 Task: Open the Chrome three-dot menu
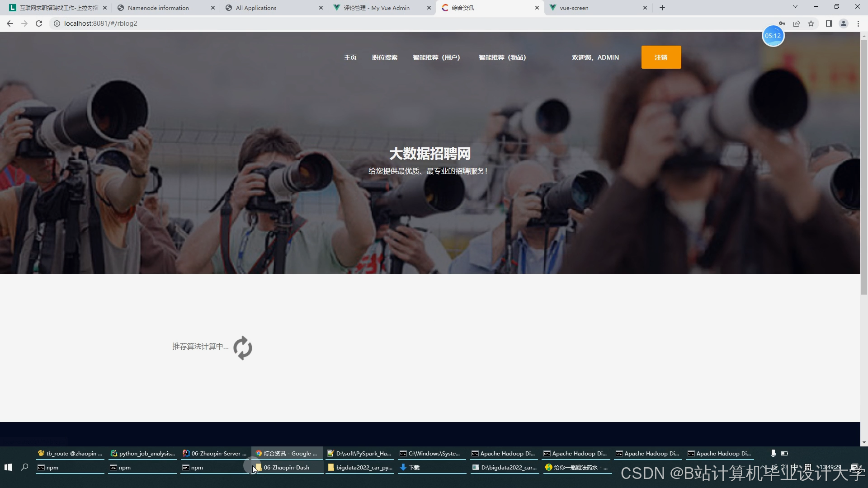pyautogui.click(x=858, y=23)
